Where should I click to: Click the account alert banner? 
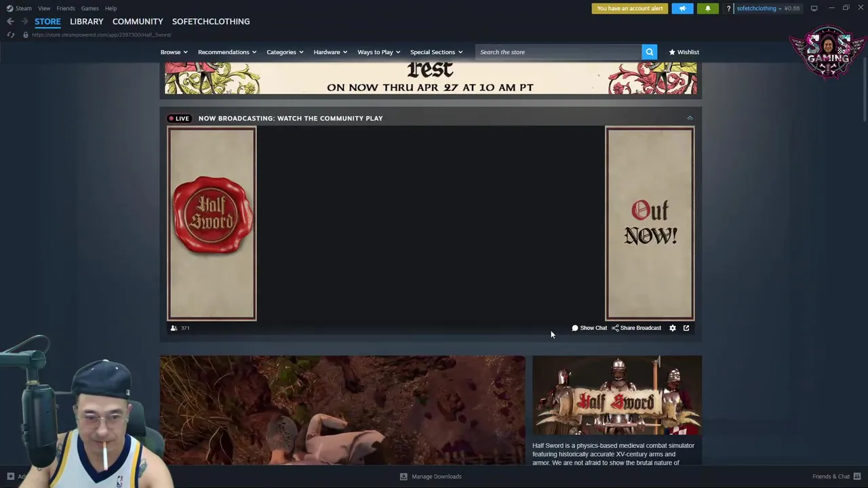pos(630,8)
